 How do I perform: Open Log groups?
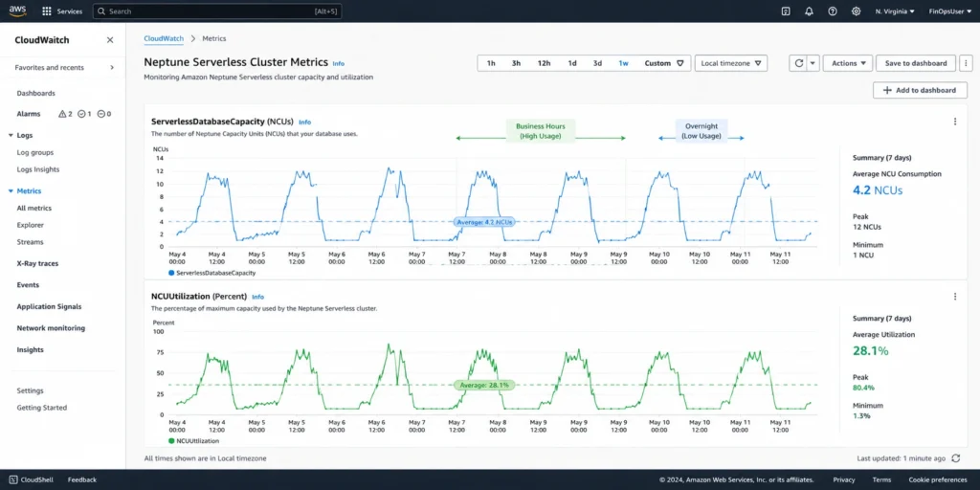35,152
